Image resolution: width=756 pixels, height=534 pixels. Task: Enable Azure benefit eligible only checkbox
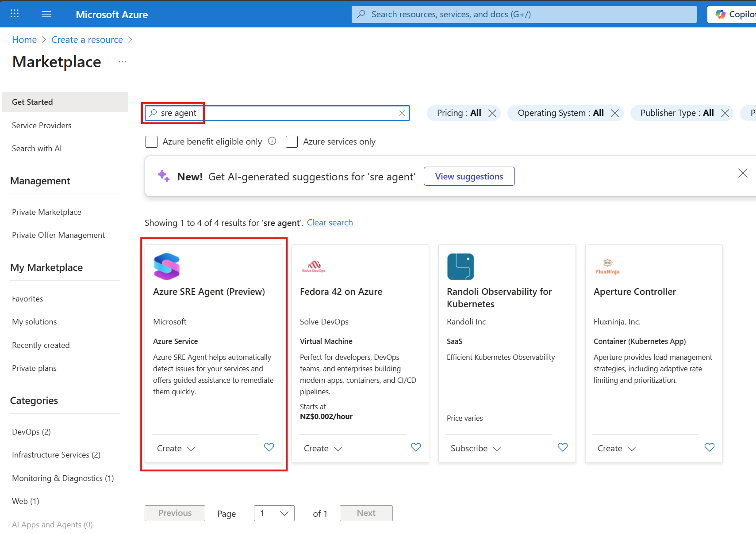[152, 142]
